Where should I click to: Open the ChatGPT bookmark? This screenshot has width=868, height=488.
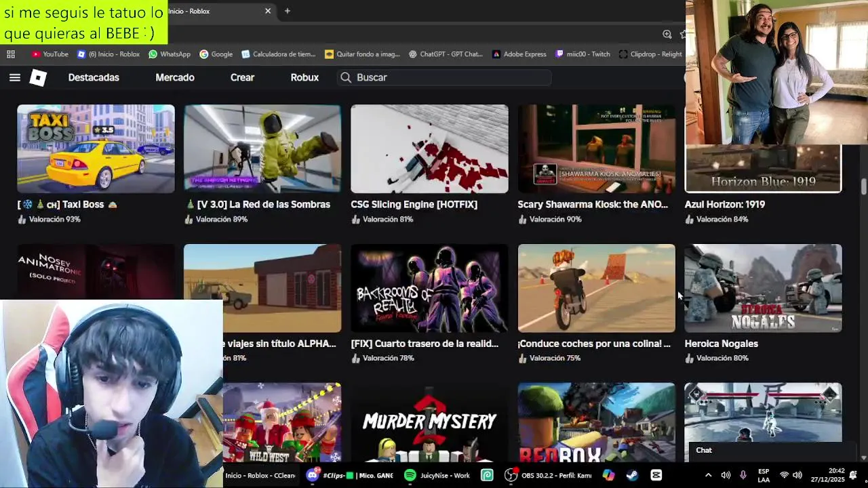(x=445, y=54)
